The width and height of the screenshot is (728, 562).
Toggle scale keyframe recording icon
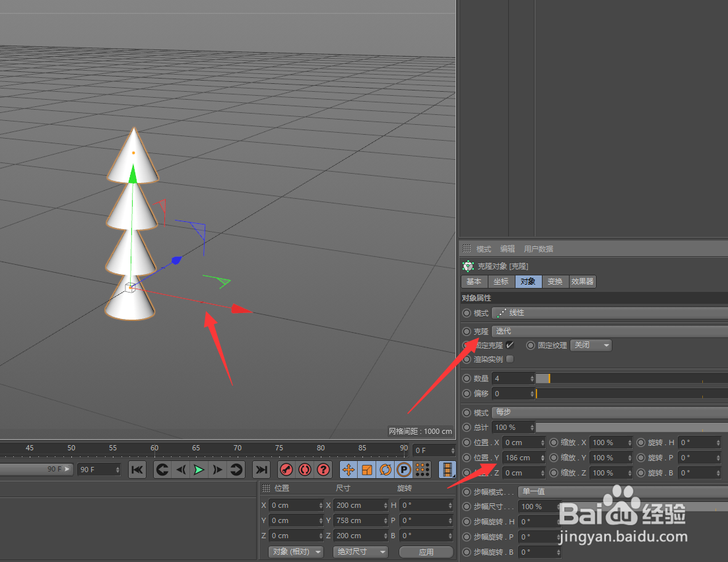pos(367,470)
